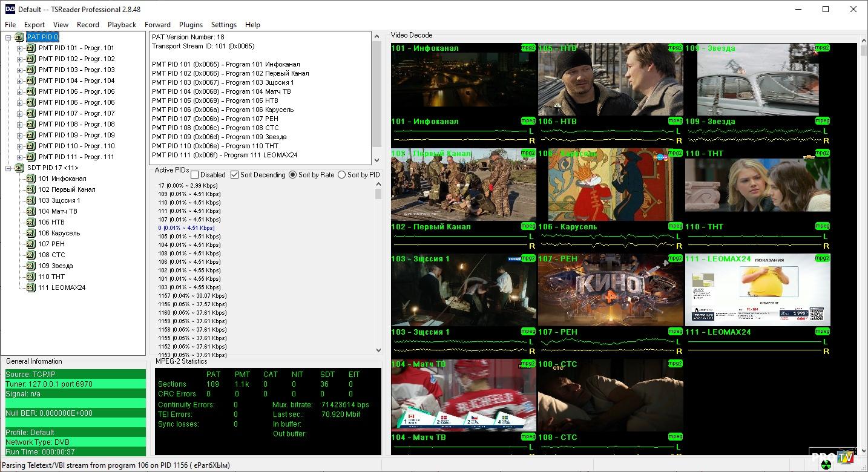868x472 pixels.
Task: Open the Playback menu
Action: click(122, 25)
